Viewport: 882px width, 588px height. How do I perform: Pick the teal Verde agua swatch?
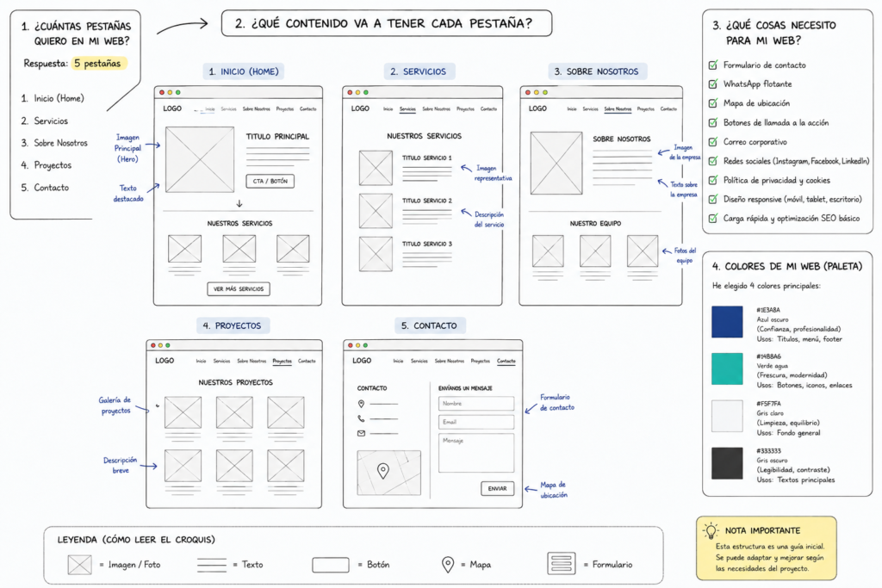click(x=727, y=368)
